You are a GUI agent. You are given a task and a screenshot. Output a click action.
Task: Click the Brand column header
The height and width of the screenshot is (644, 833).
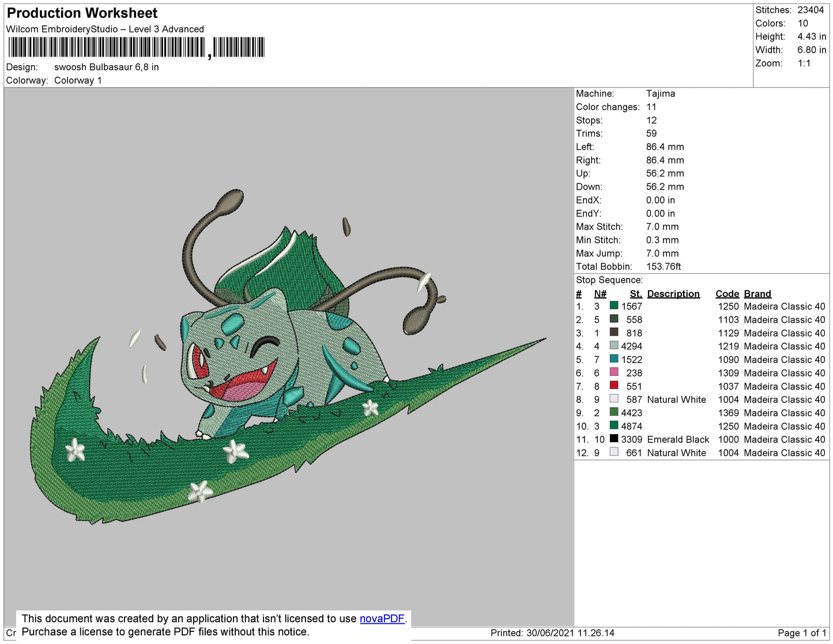[x=757, y=293]
